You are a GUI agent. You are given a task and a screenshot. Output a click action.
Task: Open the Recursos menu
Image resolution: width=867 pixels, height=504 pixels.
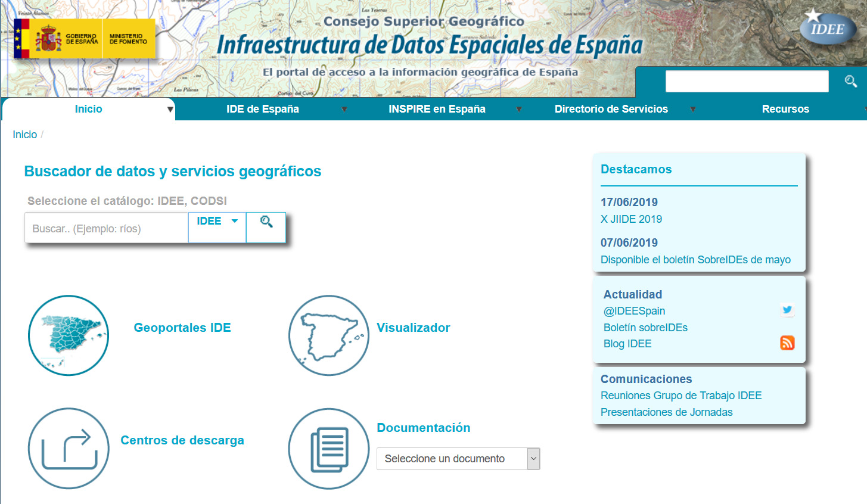(x=785, y=109)
